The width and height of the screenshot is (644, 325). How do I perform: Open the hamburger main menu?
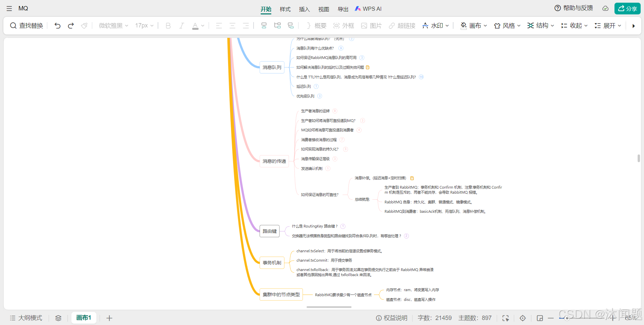point(9,8)
